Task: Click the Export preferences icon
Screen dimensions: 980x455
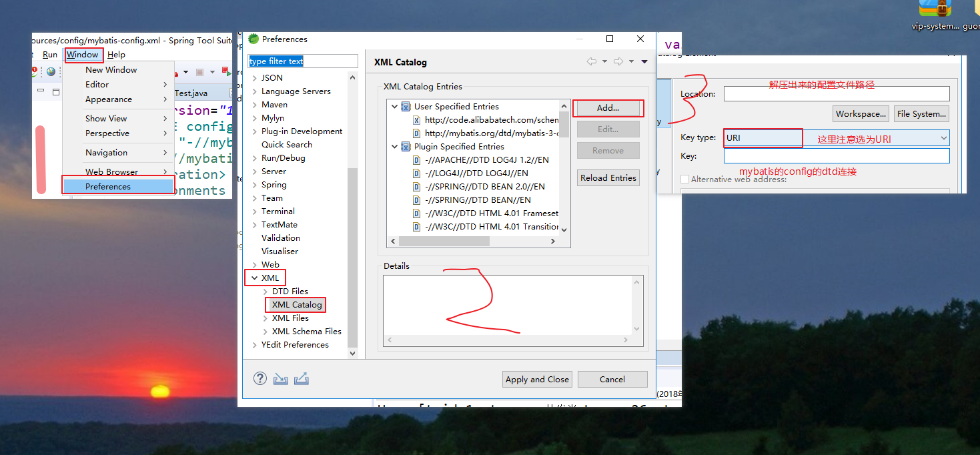Action: tap(302, 378)
